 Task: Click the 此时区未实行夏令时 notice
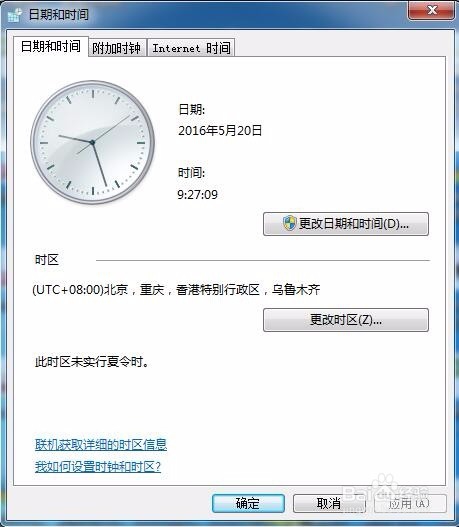[x=92, y=362]
